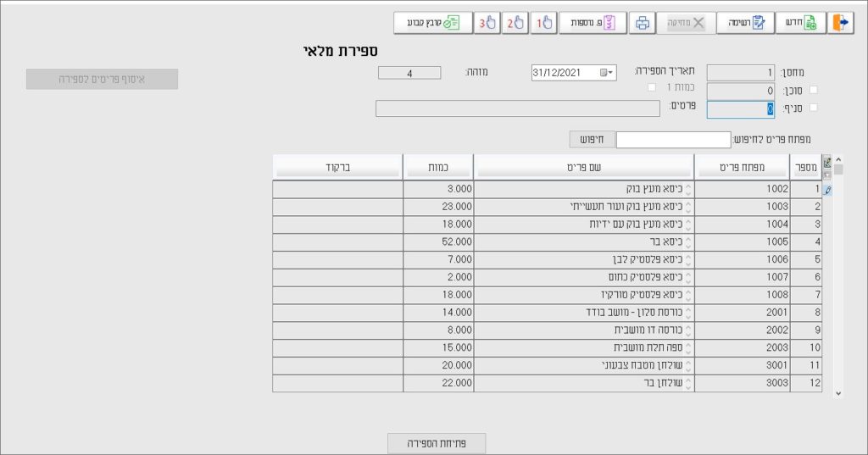Screen dimensions: 868x455
Task: Click the hand icon numbered 2
Action: [515, 23]
